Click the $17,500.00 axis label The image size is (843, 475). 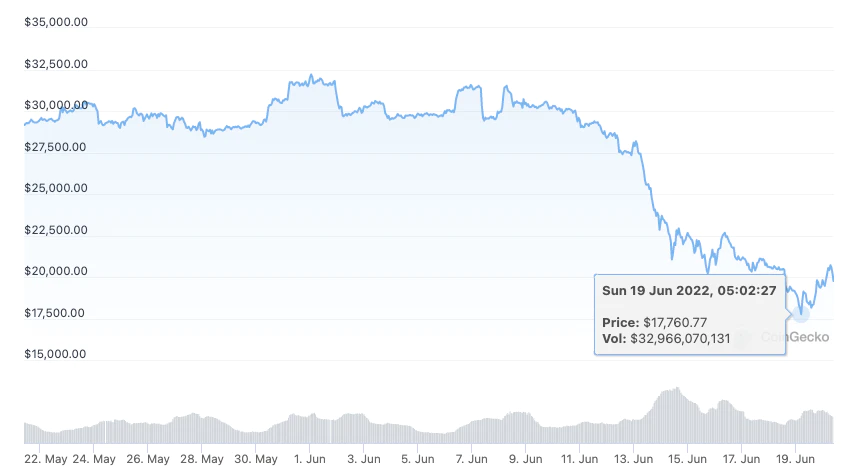point(54,313)
